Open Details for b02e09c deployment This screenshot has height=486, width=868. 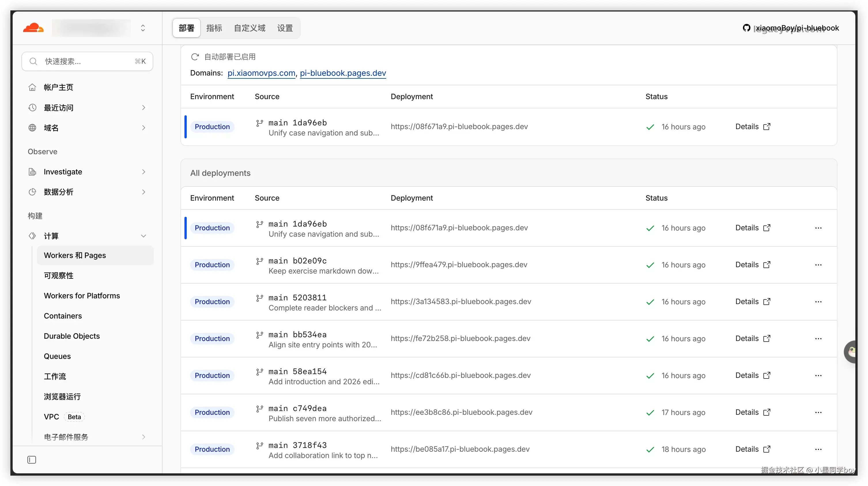pyautogui.click(x=753, y=265)
